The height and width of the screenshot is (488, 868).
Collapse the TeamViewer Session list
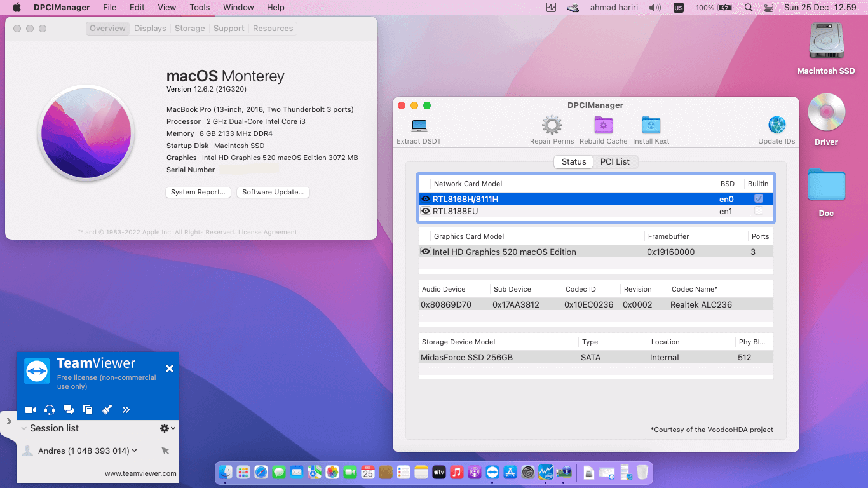pyautogui.click(x=24, y=428)
